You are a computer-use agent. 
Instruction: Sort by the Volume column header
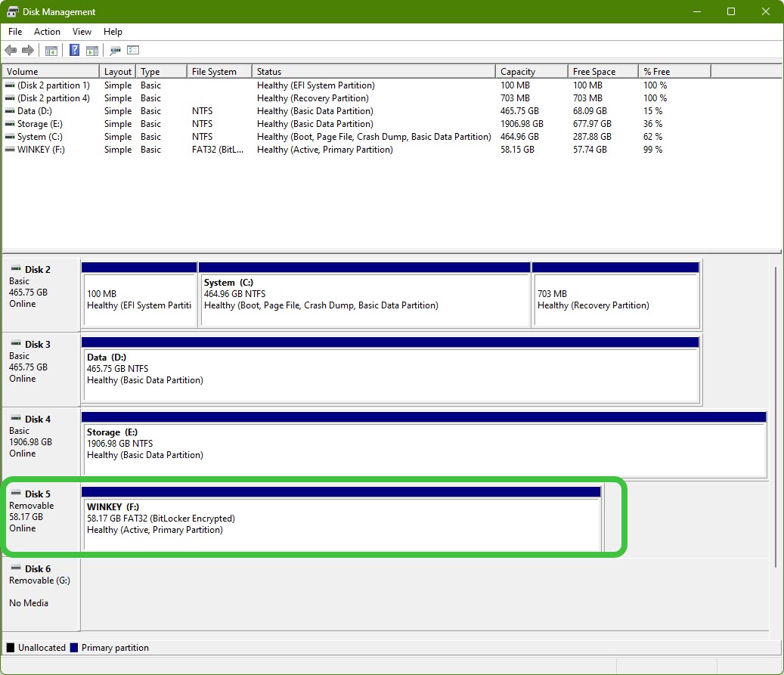coord(51,72)
